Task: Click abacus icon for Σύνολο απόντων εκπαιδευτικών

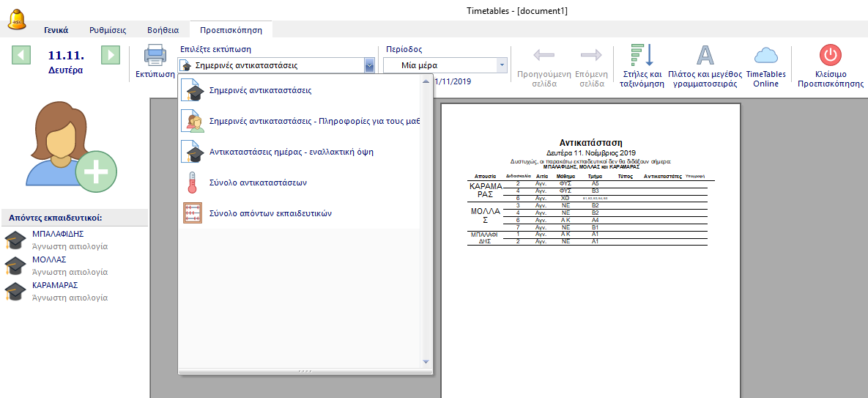Action: pyautogui.click(x=193, y=213)
